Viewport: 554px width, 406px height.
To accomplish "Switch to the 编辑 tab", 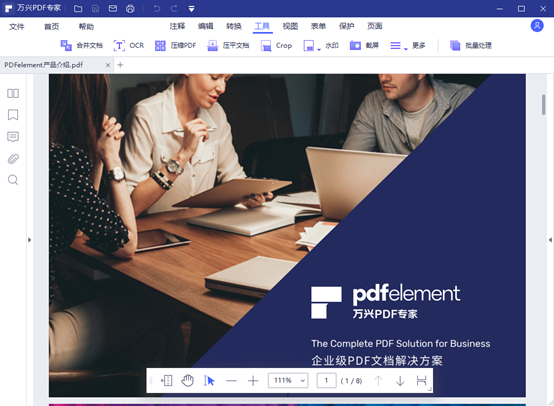I will (205, 26).
